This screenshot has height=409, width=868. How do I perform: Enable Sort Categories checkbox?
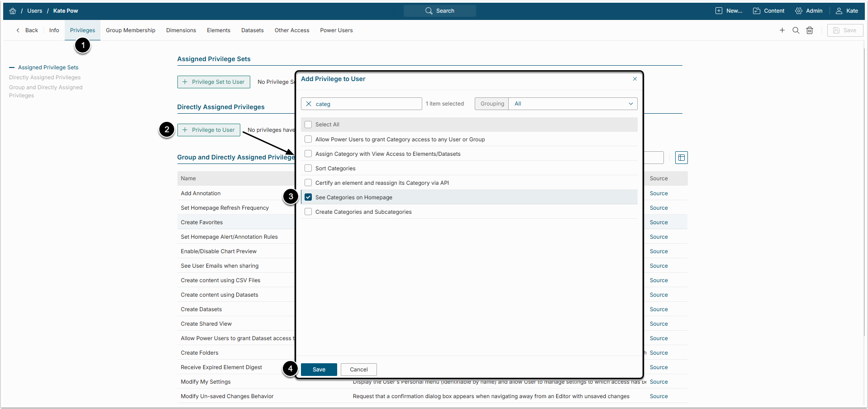click(x=308, y=168)
